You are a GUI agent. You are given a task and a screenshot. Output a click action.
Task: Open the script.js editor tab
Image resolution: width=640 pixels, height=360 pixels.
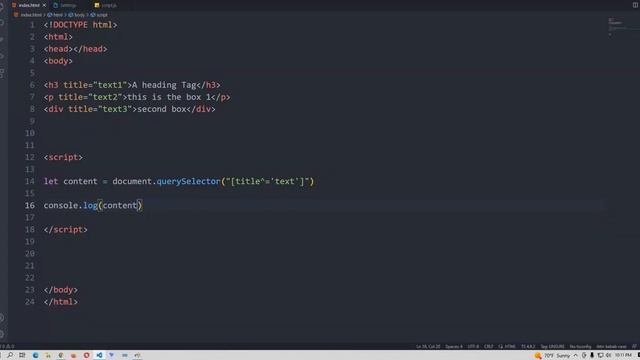(106, 5)
